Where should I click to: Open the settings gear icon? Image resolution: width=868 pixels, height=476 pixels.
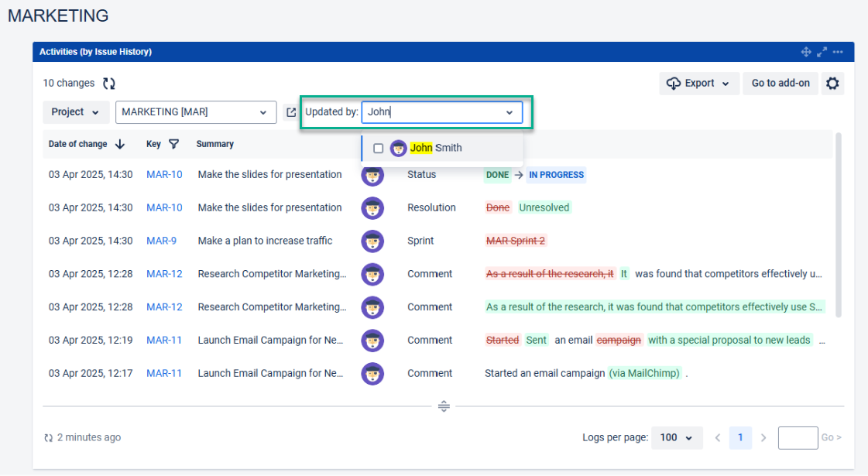[832, 84]
